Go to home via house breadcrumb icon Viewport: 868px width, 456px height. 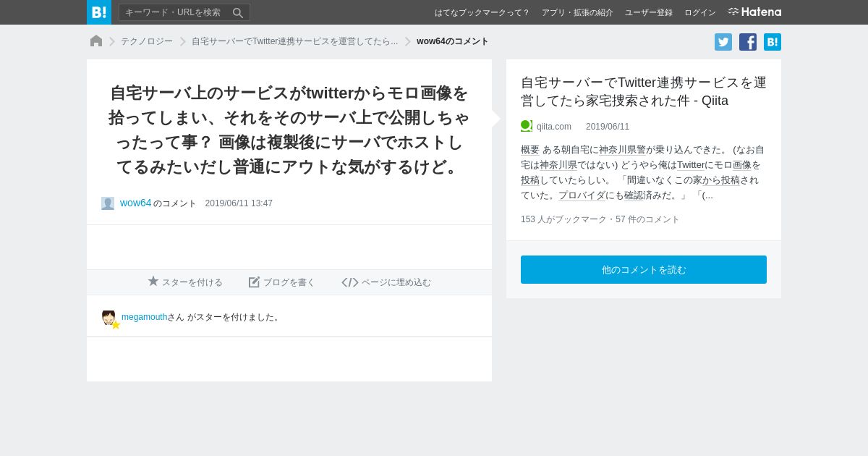pos(96,41)
